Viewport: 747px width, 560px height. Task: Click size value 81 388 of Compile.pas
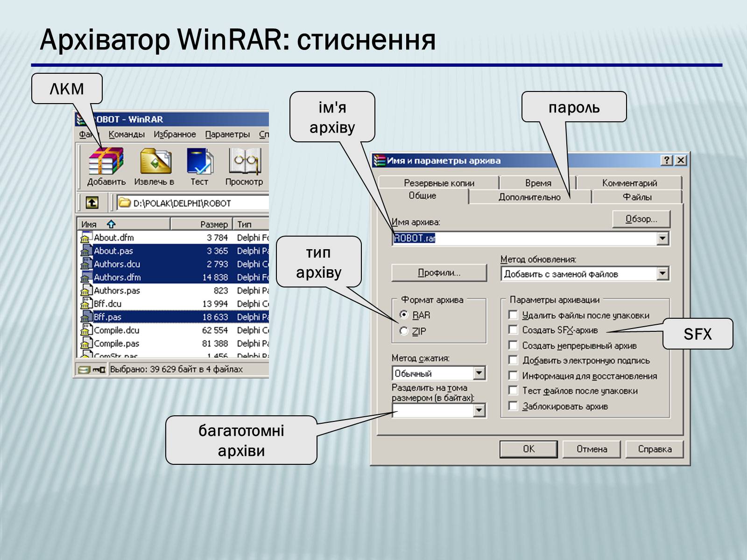[x=215, y=343]
